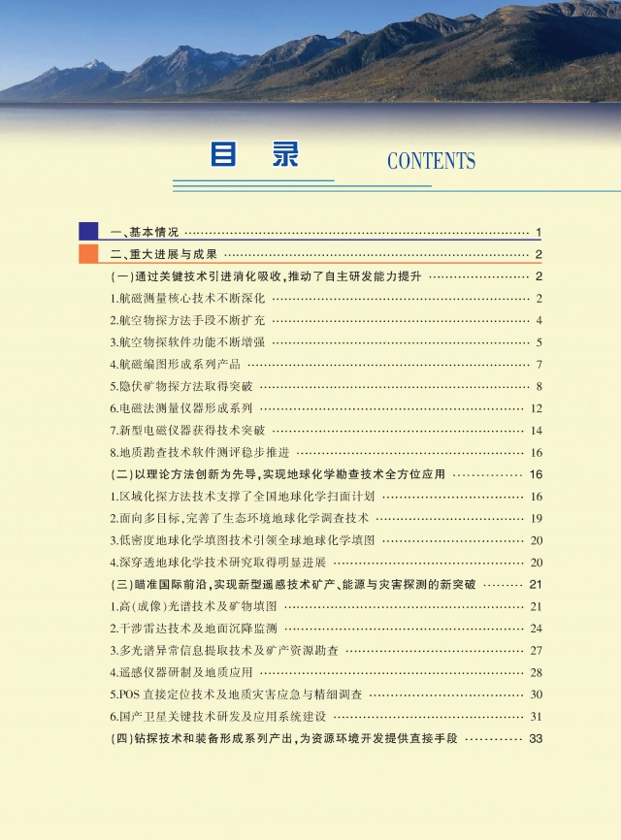
Task: Click the (三)瞄准国际前沿 section heading
Action: pyautogui.click(x=293, y=584)
